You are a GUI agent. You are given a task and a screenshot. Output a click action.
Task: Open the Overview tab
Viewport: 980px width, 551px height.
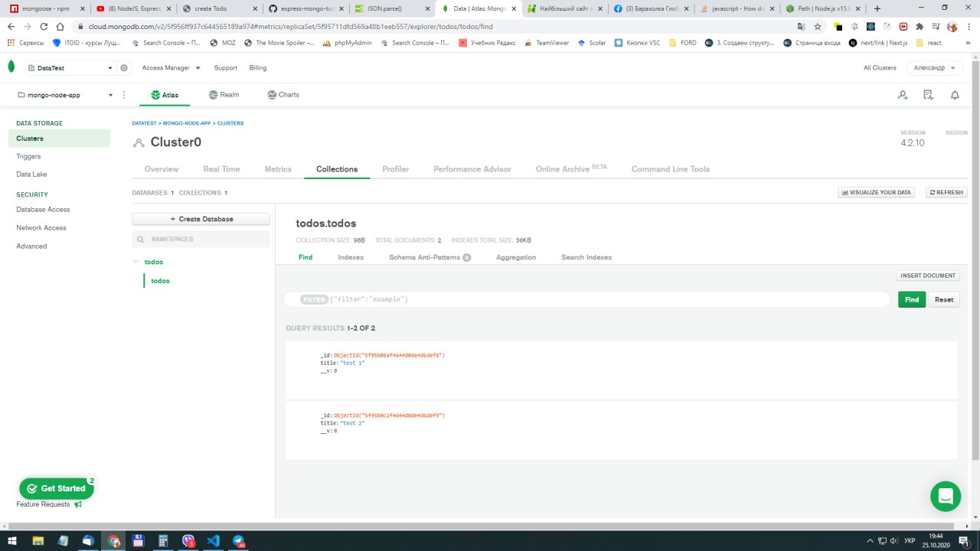pos(162,169)
